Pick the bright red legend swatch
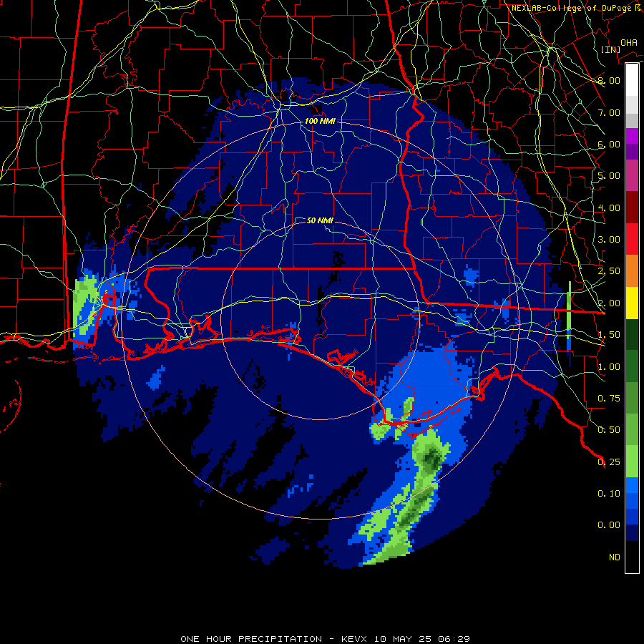 coord(632,239)
